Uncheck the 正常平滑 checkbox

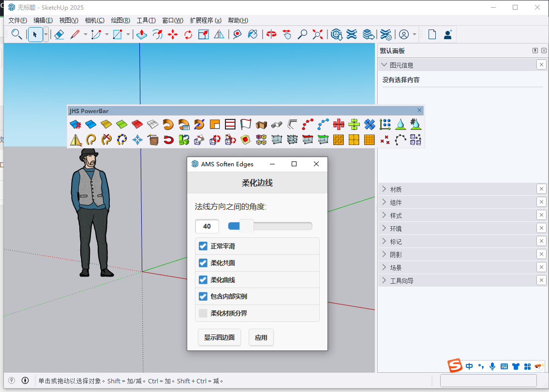click(203, 246)
